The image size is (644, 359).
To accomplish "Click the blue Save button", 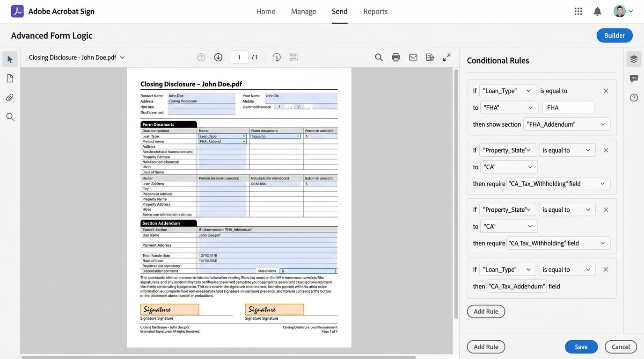I will [x=581, y=347].
